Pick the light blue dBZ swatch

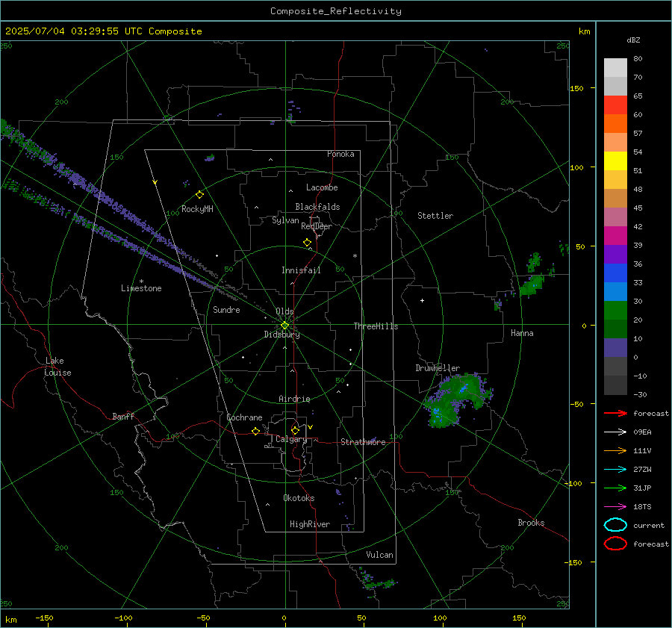pos(615,292)
